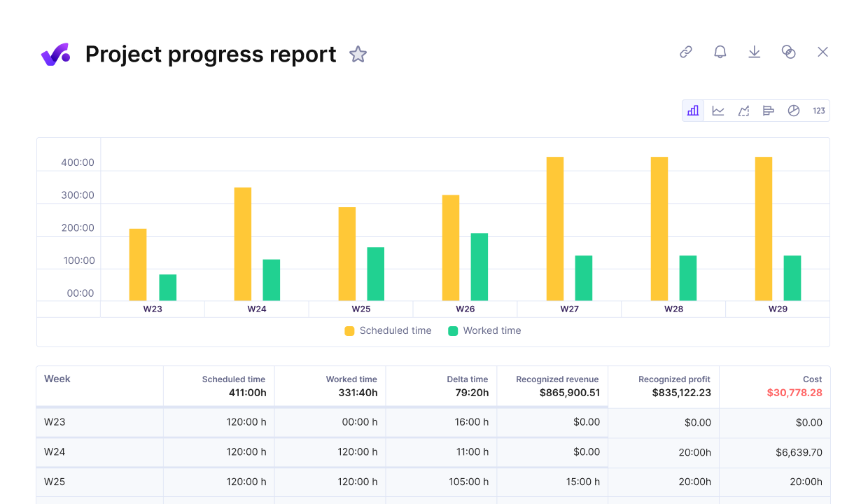This screenshot has height=504, width=868.
Task: Click the overlapping circles icon in header
Action: pyautogui.click(x=788, y=52)
